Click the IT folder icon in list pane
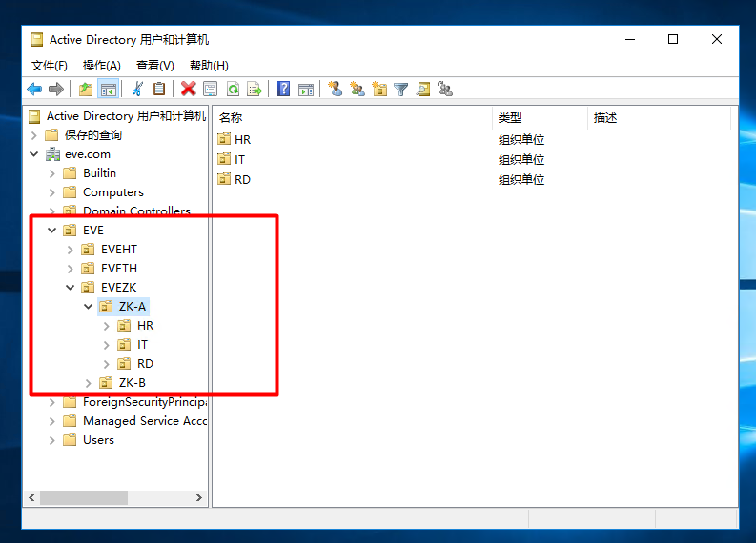The height and width of the screenshot is (543, 756). point(224,159)
